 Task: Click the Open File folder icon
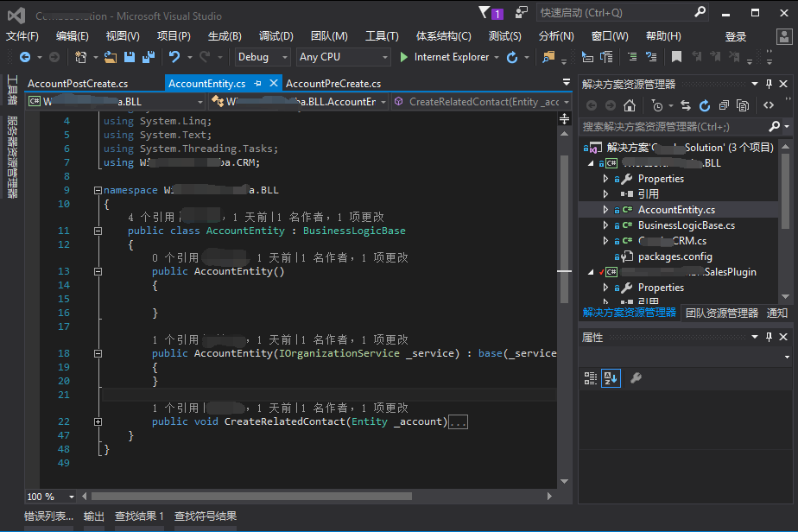(x=111, y=57)
